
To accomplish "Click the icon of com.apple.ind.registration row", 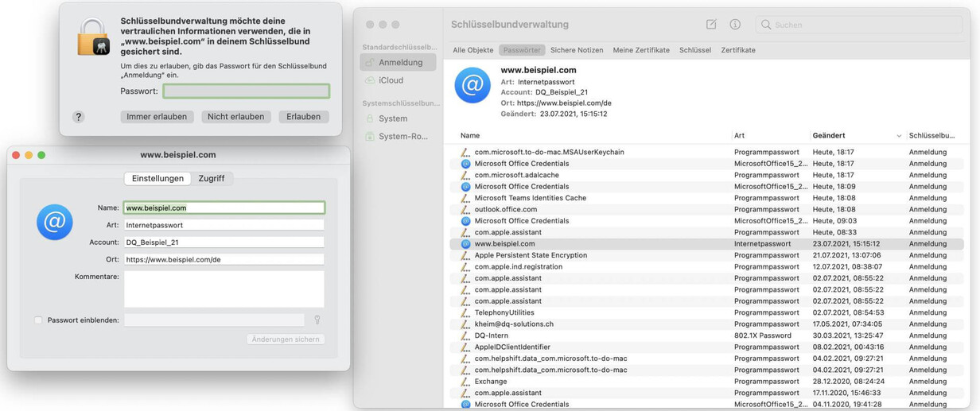I will click(465, 266).
